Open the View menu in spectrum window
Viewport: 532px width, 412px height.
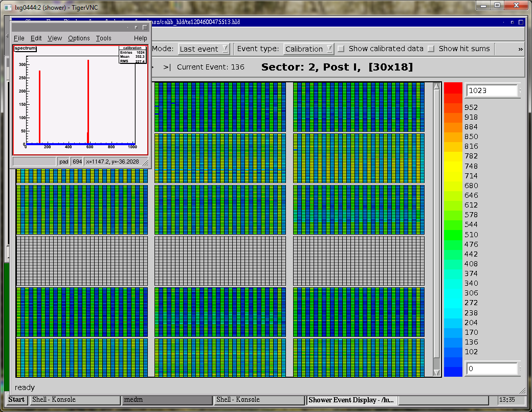55,38
